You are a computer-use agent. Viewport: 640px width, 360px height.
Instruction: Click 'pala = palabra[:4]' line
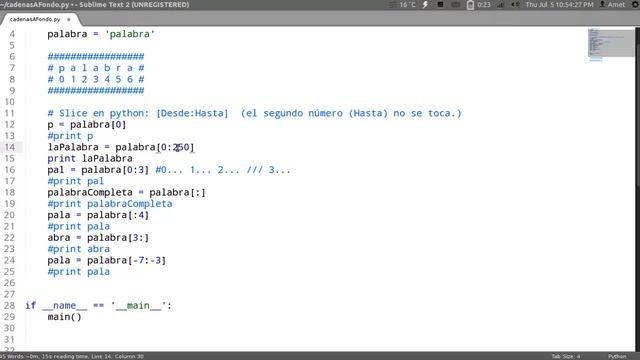click(98, 215)
